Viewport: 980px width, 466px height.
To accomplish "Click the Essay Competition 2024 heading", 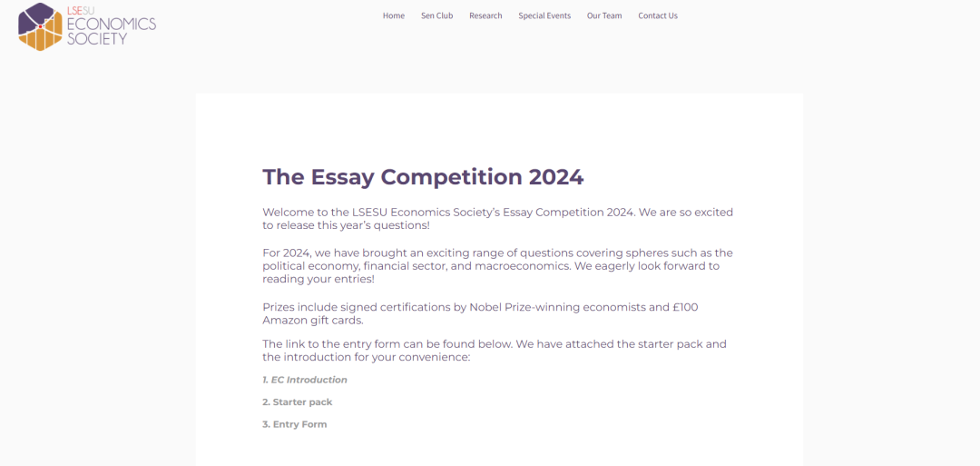I will tap(423, 176).
